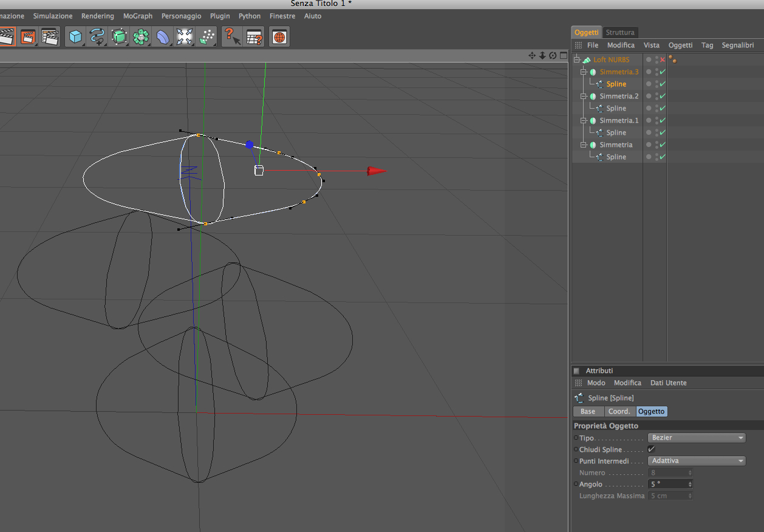Screen dimensions: 764x532
Task: Open the spline drawing tool icon
Action: tap(97, 37)
